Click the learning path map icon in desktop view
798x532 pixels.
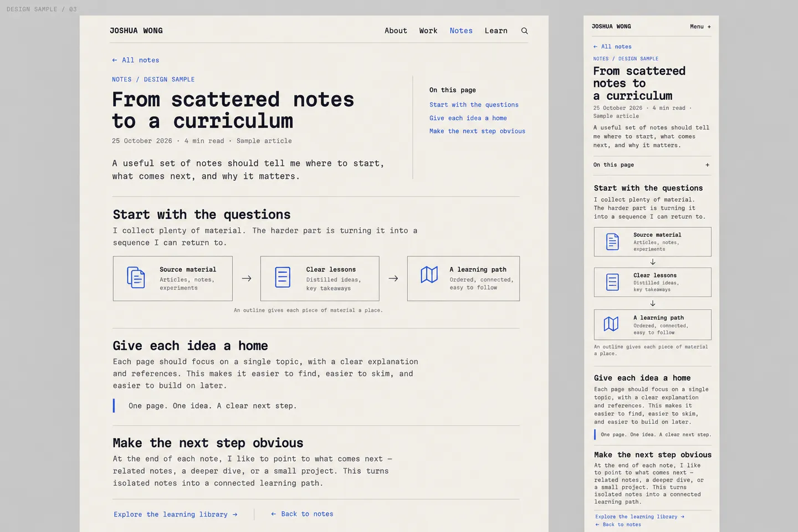429,275
